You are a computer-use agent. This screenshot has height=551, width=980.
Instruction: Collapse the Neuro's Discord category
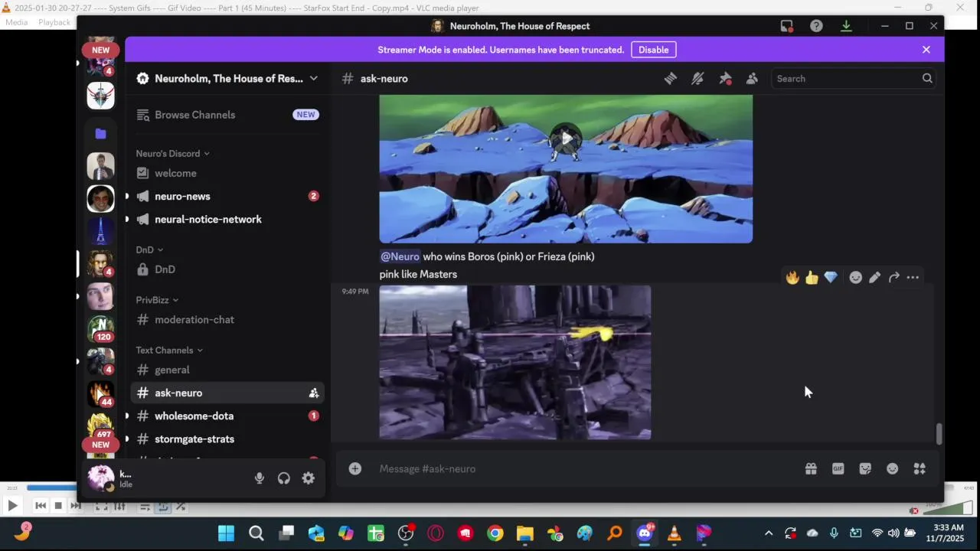(x=173, y=153)
